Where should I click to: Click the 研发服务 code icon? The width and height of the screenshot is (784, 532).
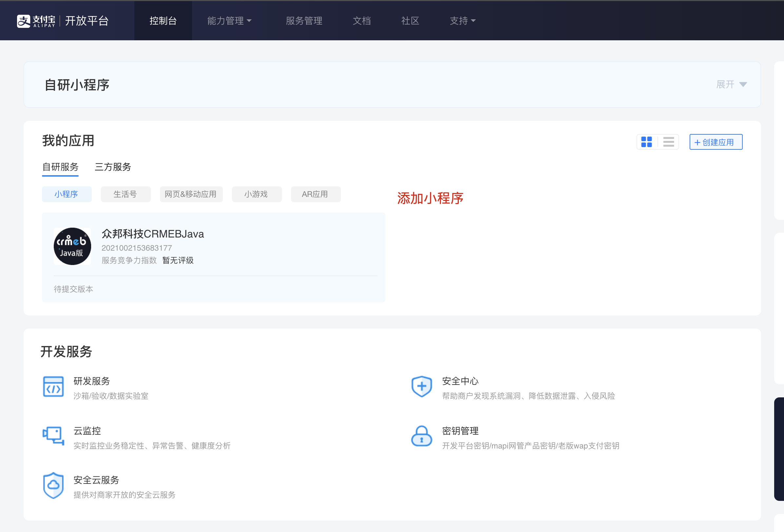tap(53, 387)
